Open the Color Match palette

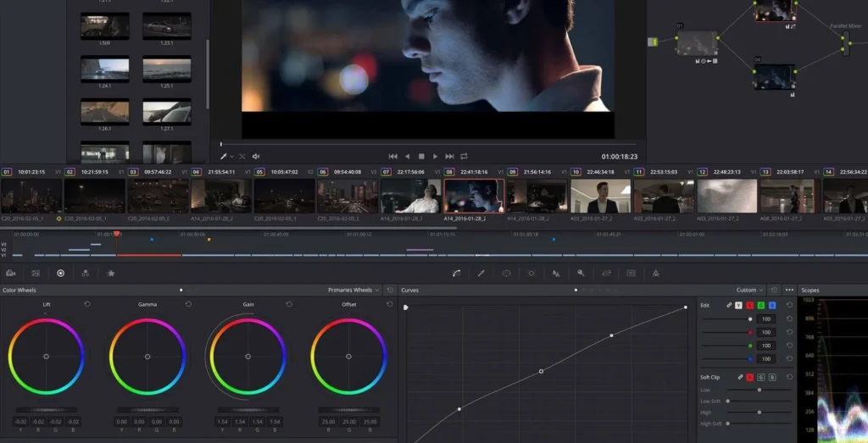[36, 274]
